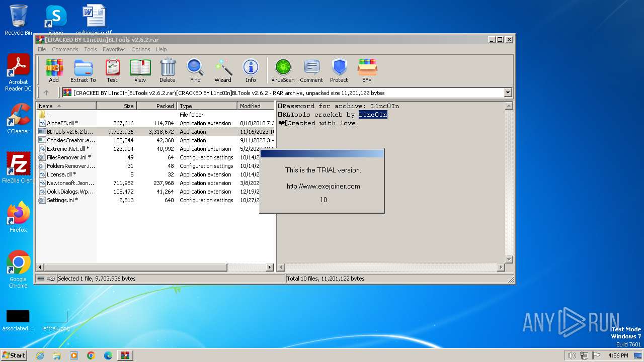
Task: Select AlphaFS.dll file row
Action: point(155,123)
